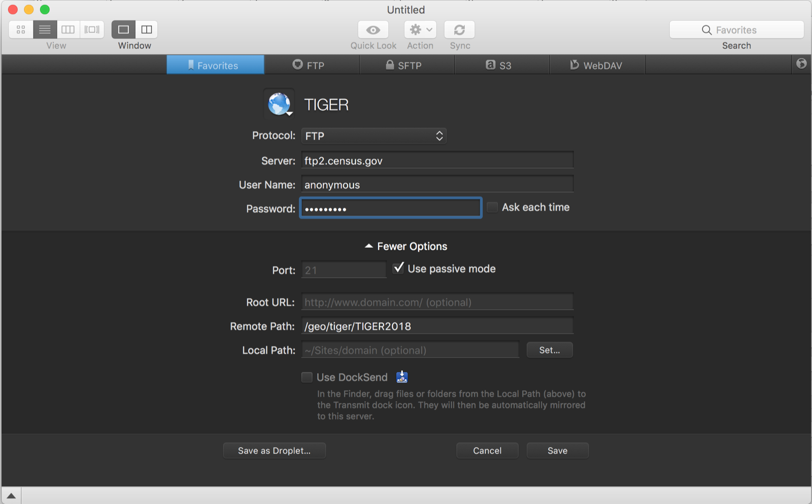Click the Cancel button

(x=487, y=450)
